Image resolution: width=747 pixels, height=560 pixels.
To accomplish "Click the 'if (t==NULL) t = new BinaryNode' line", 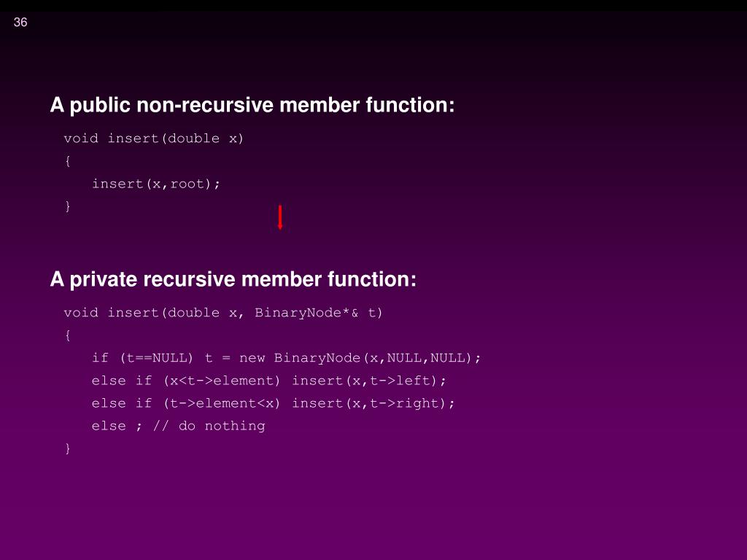I will (286, 358).
